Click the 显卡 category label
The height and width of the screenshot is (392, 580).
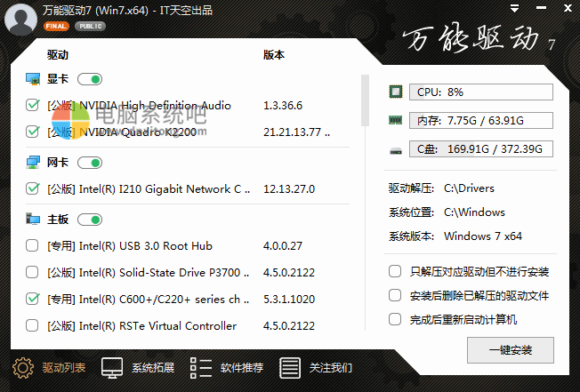coord(58,79)
